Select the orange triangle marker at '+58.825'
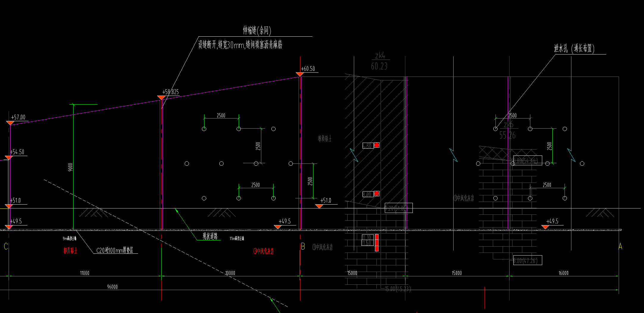 (161, 98)
